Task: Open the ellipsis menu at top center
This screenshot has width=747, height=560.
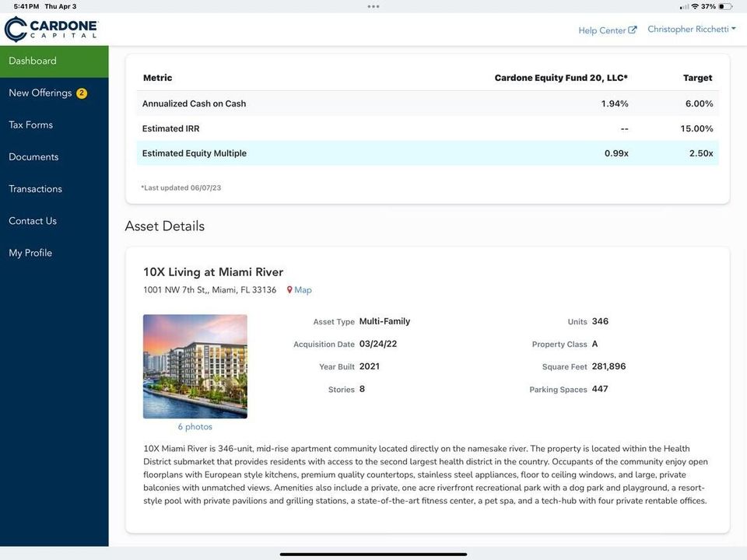Action: [373, 5]
